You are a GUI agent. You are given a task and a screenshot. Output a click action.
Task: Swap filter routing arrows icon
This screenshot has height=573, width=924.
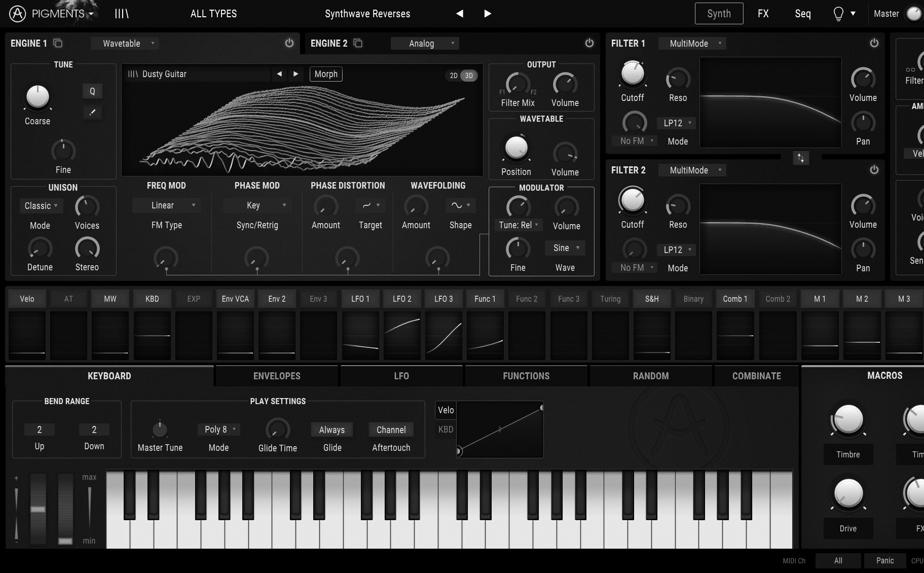pyautogui.click(x=801, y=158)
